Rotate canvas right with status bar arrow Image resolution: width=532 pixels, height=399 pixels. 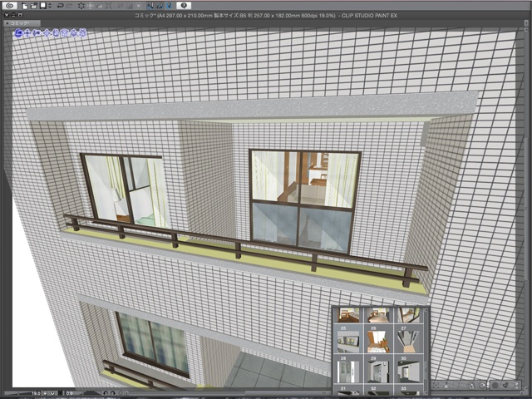point(113,393)
